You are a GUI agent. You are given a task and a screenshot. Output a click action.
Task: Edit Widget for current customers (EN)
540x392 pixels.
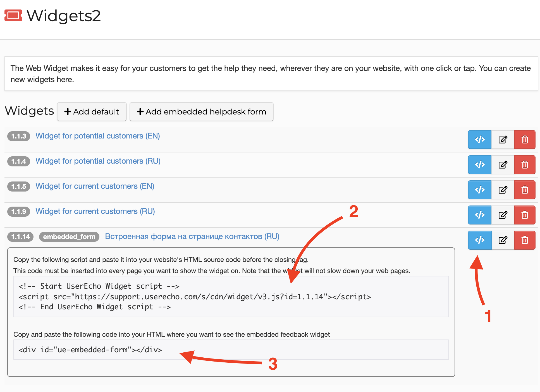[503, 190]
